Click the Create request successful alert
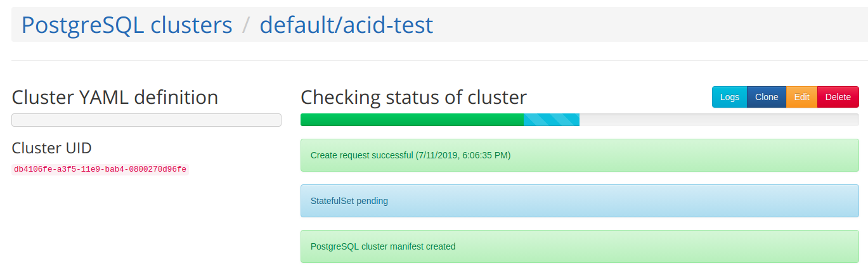The image size is (868, 280). pos(580,155)
